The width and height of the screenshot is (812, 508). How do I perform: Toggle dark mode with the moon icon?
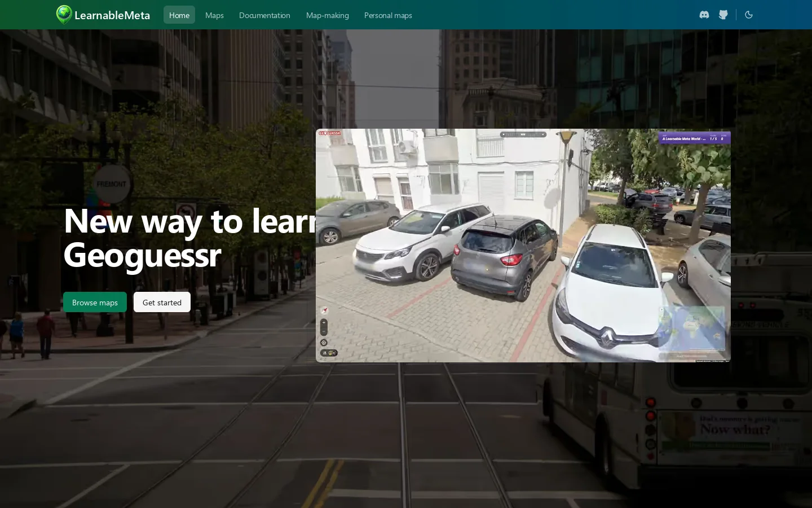tap(749, 15)
